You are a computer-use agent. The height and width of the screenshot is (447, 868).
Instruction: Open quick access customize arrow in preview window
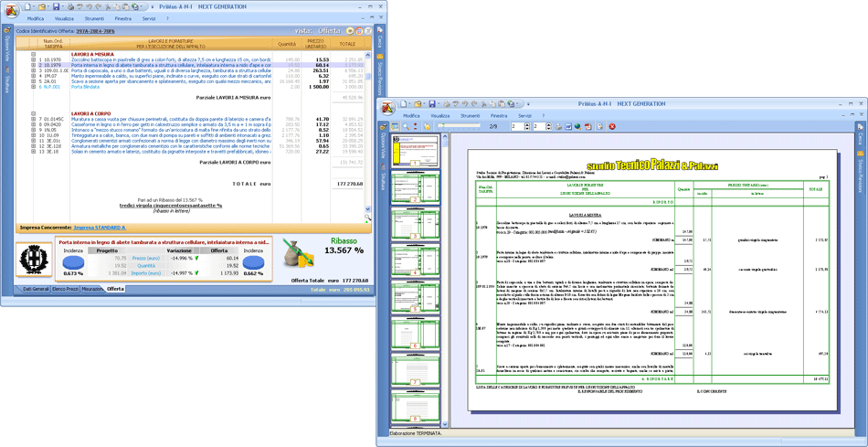tap(528, 103)
